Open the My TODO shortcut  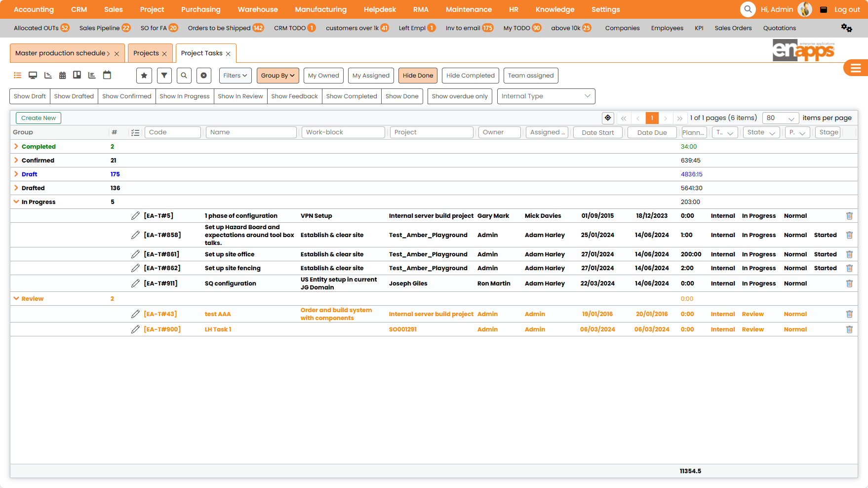[x=522, y=28]
